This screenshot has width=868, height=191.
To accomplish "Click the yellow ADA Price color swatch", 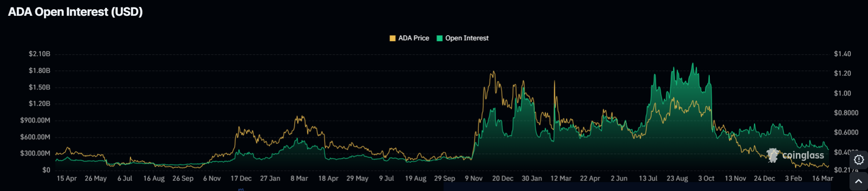I will click(393, 38).
